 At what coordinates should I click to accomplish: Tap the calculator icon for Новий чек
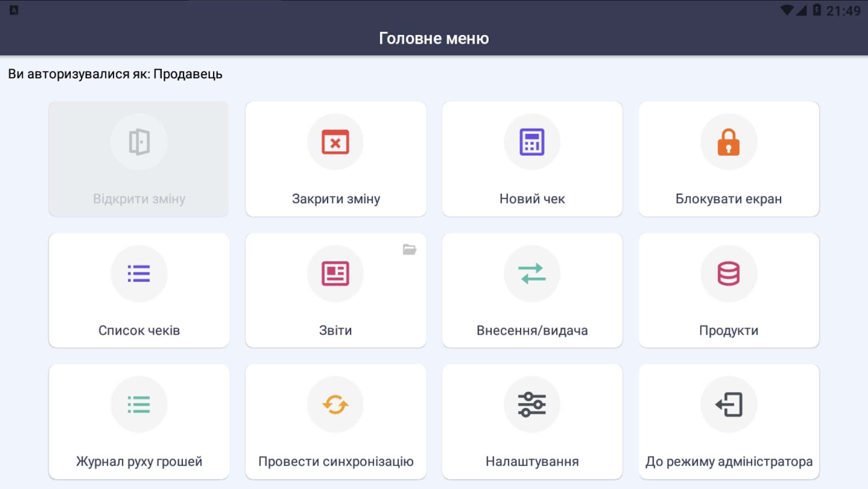click(532, 142)
